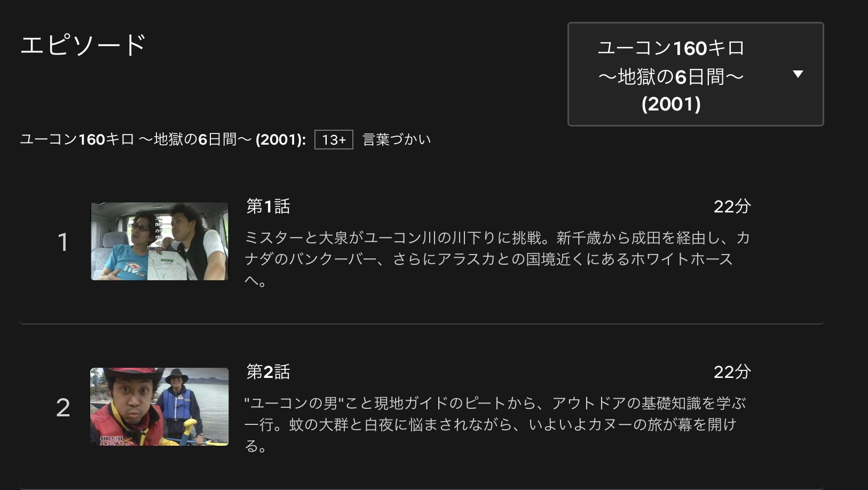Open the ユーコン160キロ season selector dropdown

click(696, 74)
